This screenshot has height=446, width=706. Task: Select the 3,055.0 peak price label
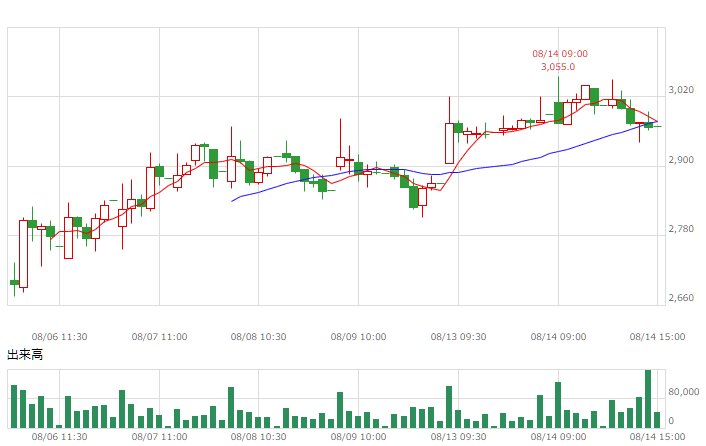point(558,67)
